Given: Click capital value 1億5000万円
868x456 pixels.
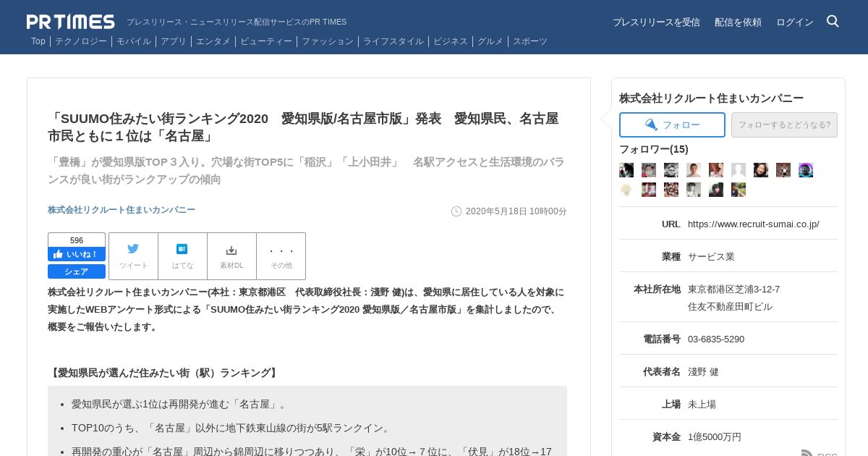Looking at the screenshot, I should click(715, 436).
